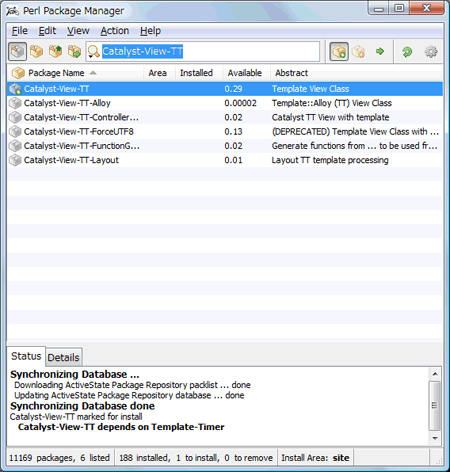Image resolution: width=450 pixels, height=472 pixels.
Task: Sort by the Abstract column header
Action: [291, 73]
